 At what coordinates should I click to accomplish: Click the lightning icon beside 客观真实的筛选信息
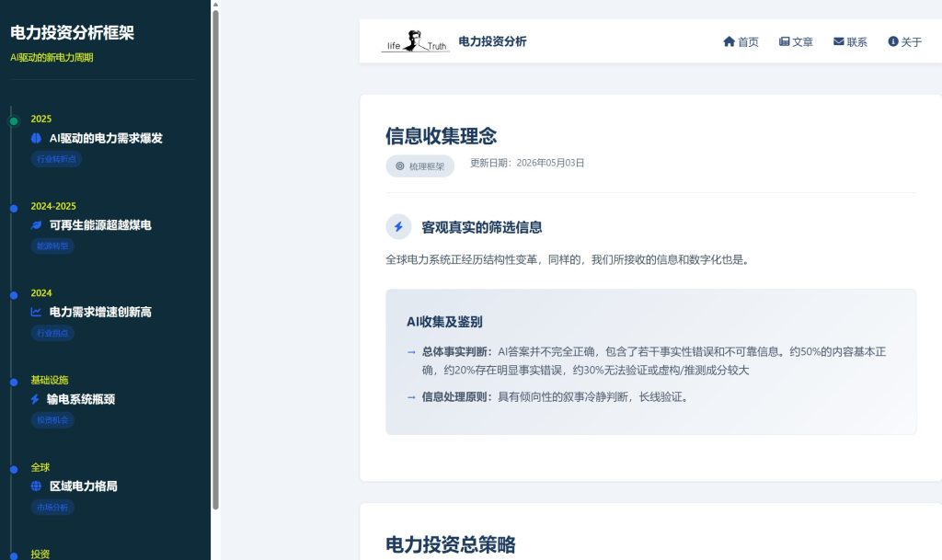398,227
